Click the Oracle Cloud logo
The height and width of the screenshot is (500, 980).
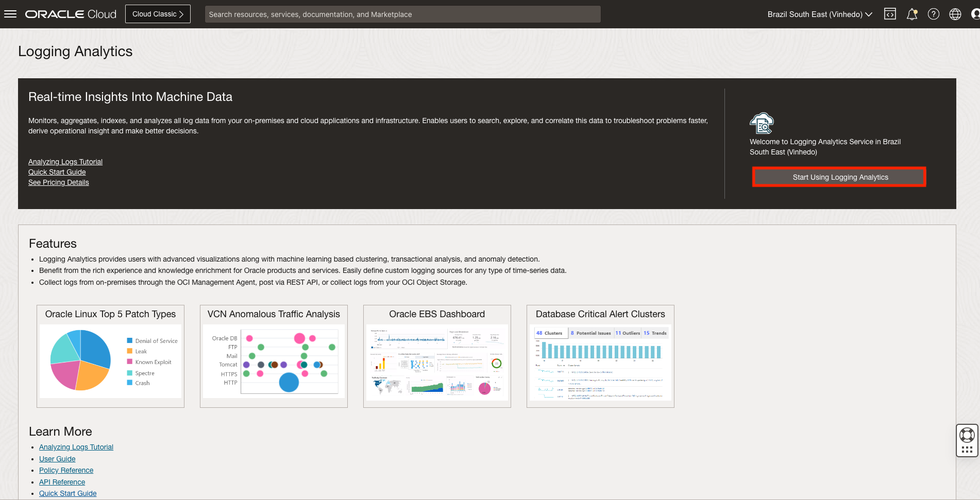pos(70,13)
